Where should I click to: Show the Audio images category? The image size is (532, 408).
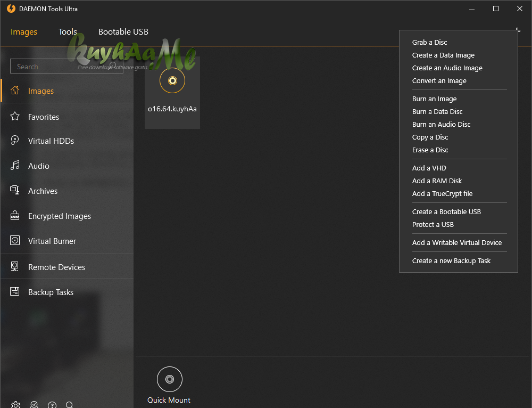pos(67,166)
